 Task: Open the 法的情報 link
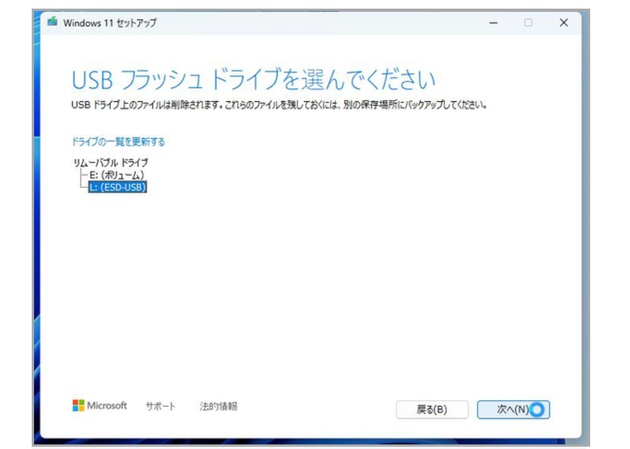click(x=219, y=406)
